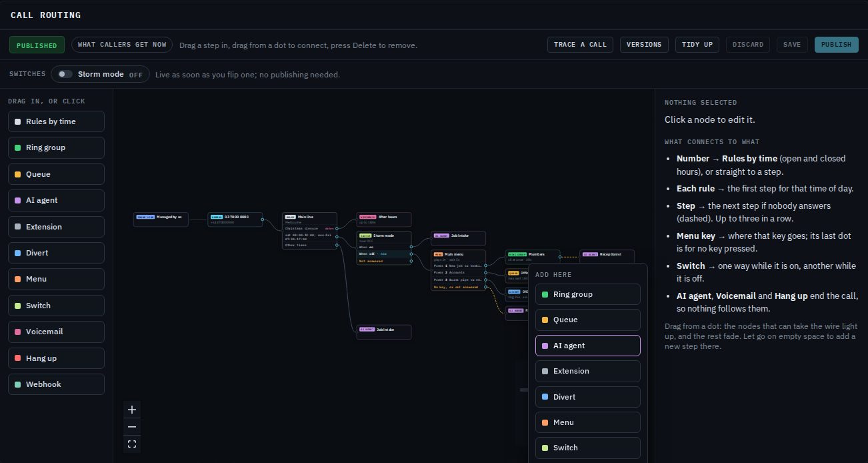Select the After hours voicemail node
868x463 pixels.
coord(384,219)
